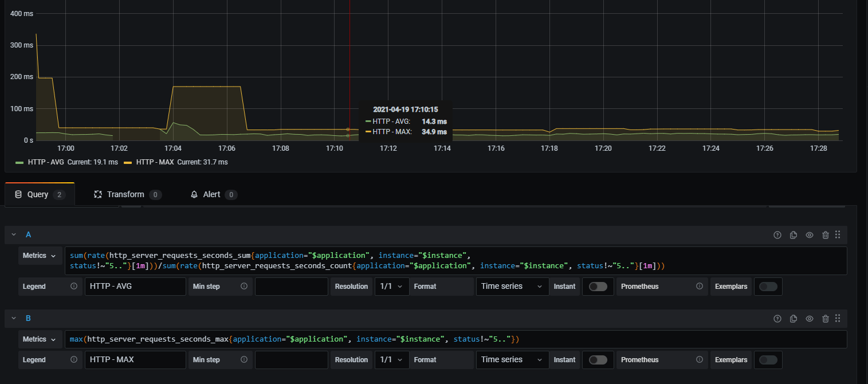Duplicate query A
868x384 pixels.
tap(794, 235)
